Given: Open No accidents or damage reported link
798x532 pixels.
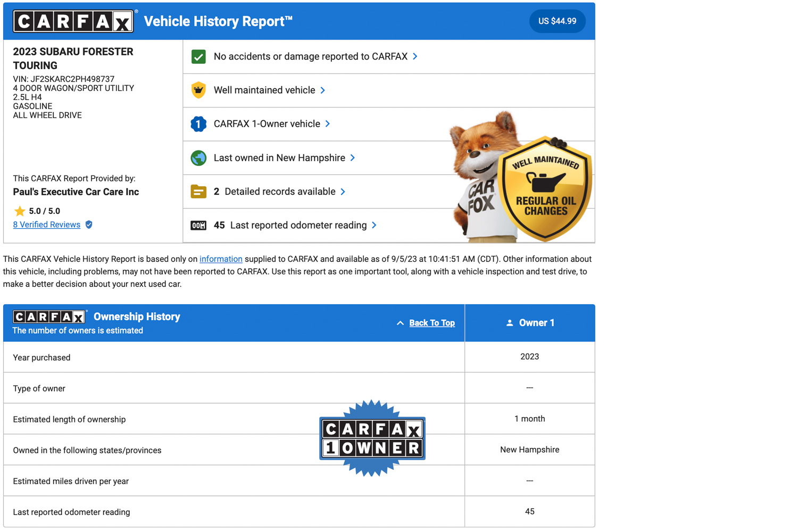Looking at the screenshot, I should [311, 56].
